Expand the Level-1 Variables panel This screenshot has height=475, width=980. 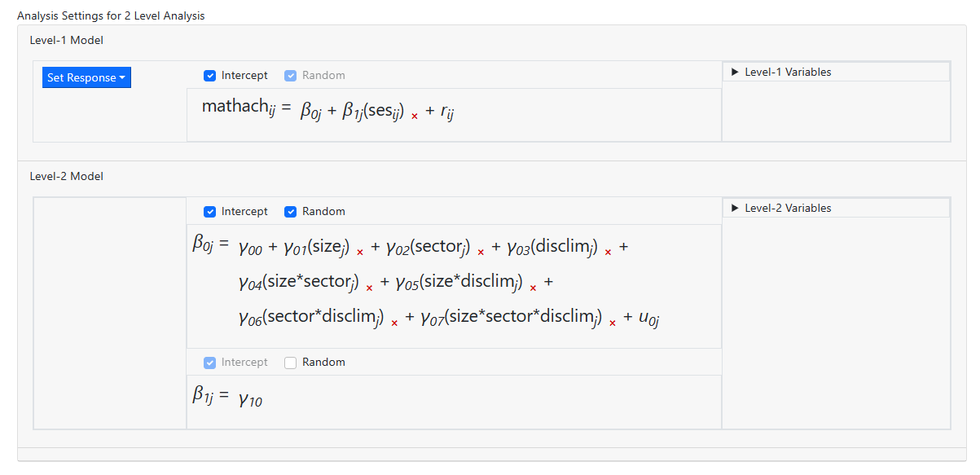pos(787,72)
